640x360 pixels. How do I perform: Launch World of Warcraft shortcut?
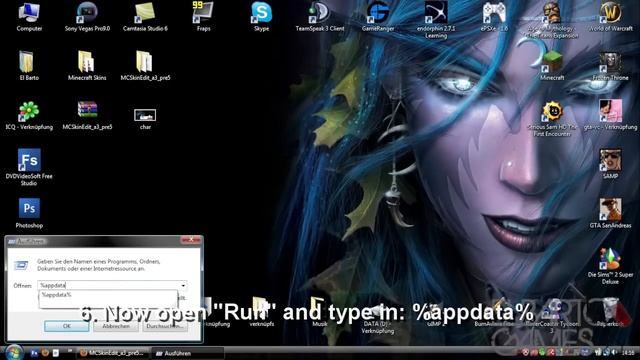tap(611, 16)
